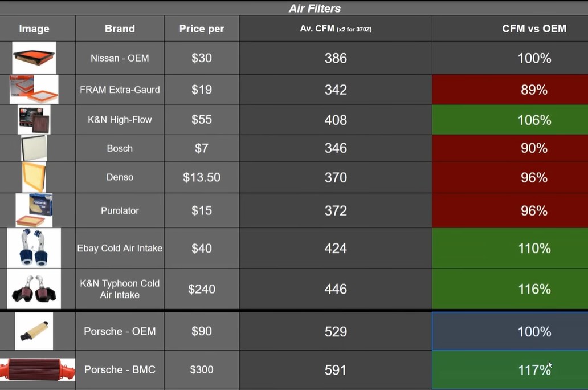The width and height of the screenshot is (588, 390).
Task: Select the highlighted Porsche OEM 100% cell
Action: (x=510, y=331)
